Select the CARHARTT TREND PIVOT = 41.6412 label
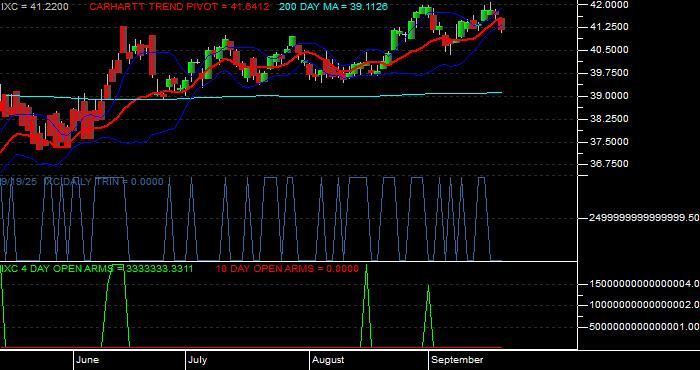Screen dimensions: 700x370 [179, 7]
